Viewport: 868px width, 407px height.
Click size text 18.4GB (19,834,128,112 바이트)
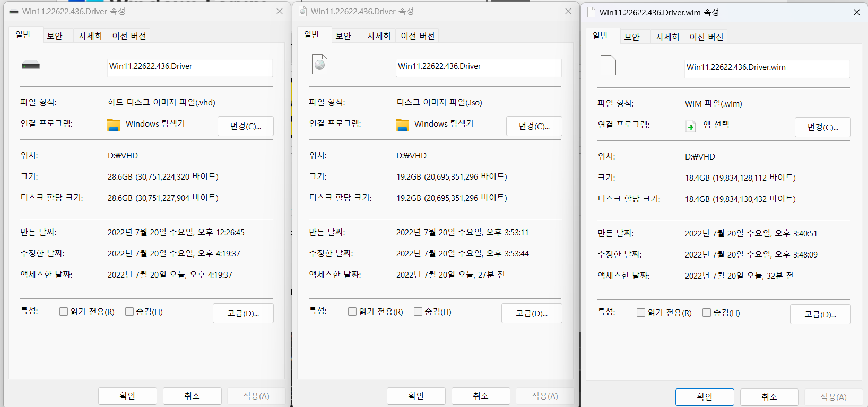pyautogui.click(x=740, y=178)
